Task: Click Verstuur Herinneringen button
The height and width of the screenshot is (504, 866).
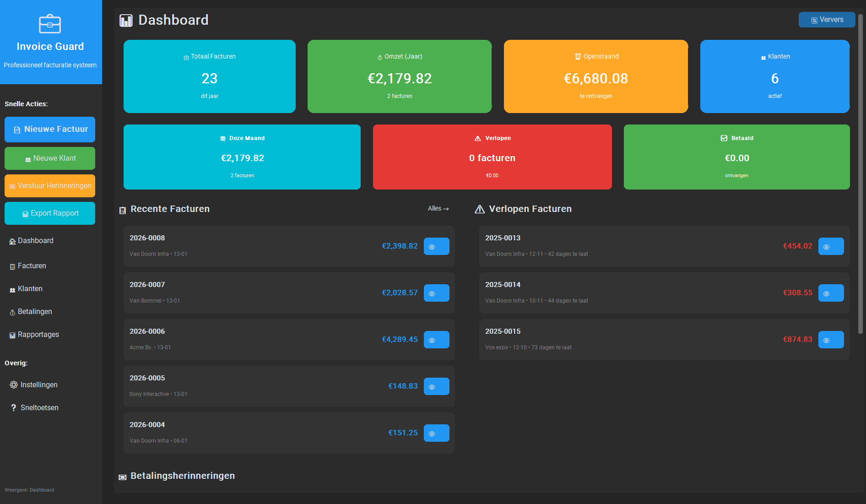Action: coord(50,186)
